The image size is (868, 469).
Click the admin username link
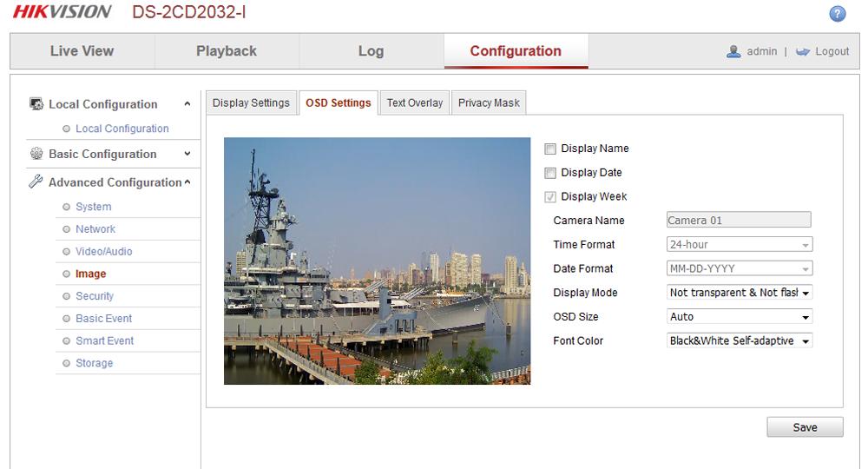762,51
